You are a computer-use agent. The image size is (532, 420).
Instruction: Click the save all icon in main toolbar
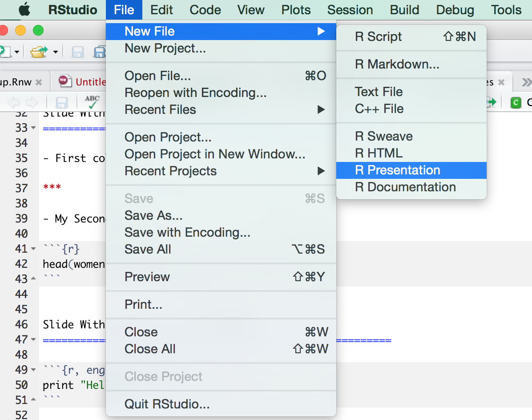(x=100, y=52)
